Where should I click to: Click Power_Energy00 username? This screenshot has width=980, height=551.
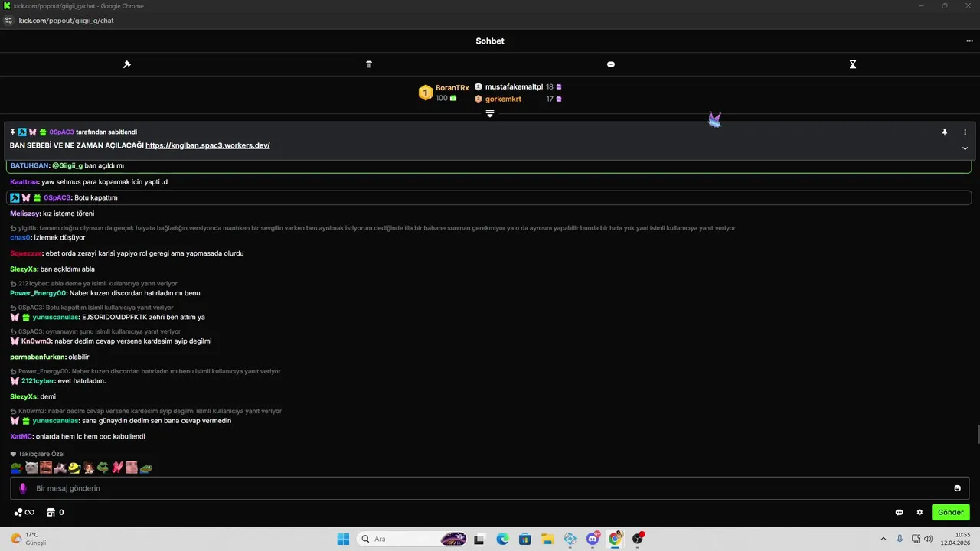pos(38,293)
